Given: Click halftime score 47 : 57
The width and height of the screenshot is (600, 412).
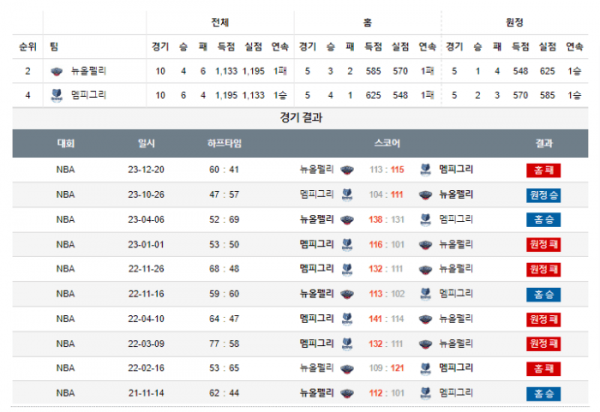Looking at the screenshot, I should coord(224,195).
